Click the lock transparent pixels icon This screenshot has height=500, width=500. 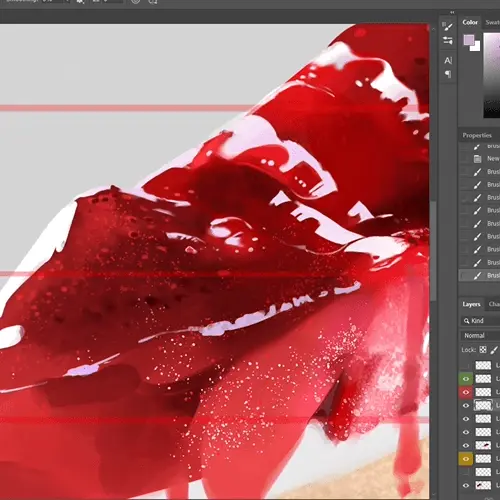[x=483, y=350]
